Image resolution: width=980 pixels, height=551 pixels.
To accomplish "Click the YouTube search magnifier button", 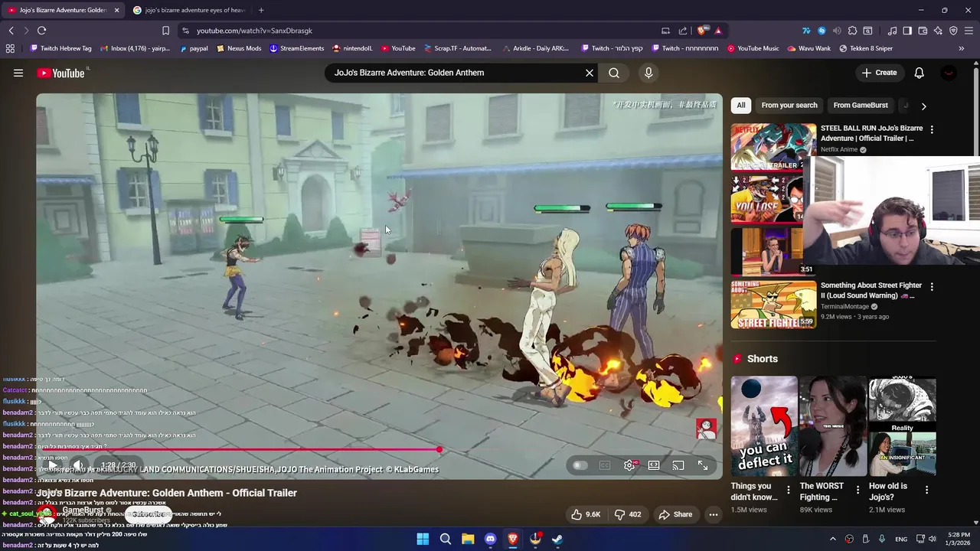I will pyautogui.click(x=614, y=73).
